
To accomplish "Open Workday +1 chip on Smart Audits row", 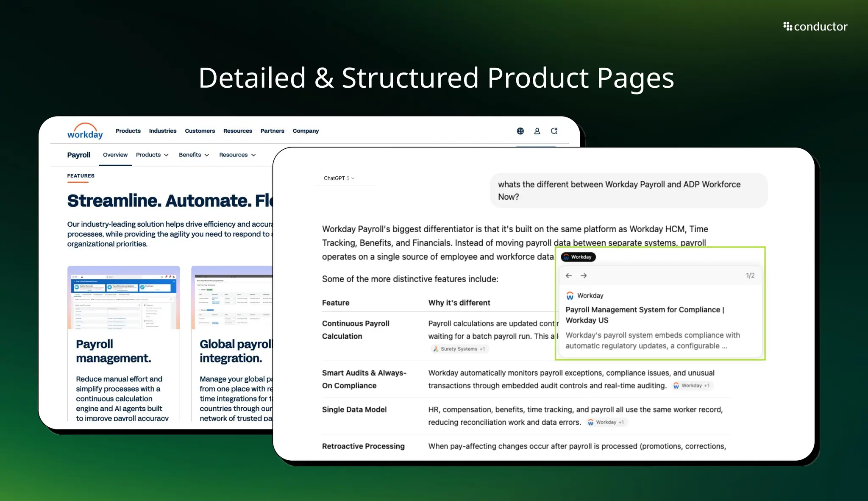I will pyautogui.click(x=692, y=386).
